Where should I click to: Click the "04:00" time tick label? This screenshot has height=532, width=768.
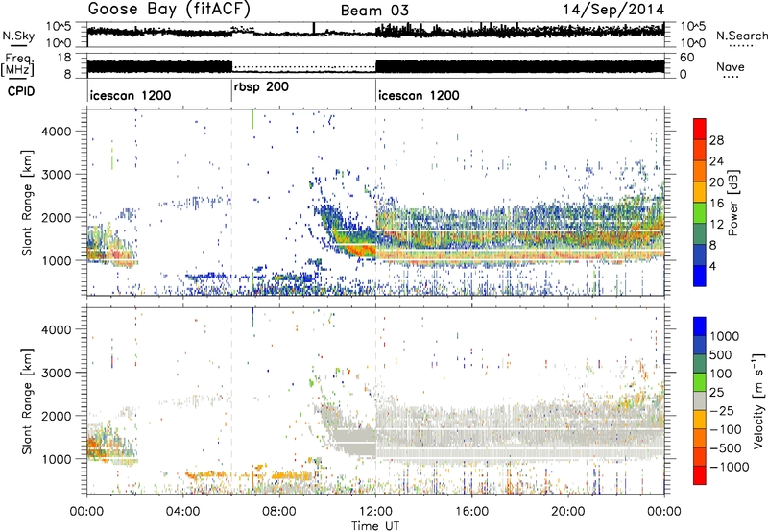pos(182,512)
